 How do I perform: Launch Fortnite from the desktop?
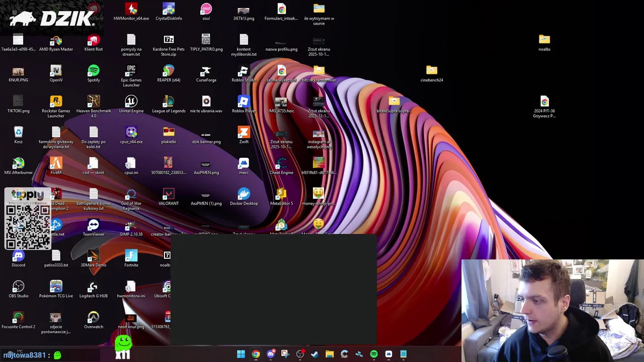(131, 259)
